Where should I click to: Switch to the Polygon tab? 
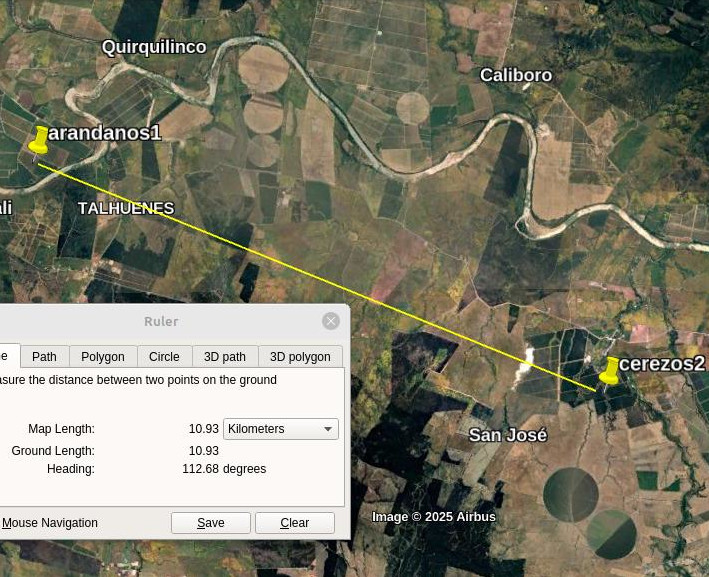click(103, 357)
